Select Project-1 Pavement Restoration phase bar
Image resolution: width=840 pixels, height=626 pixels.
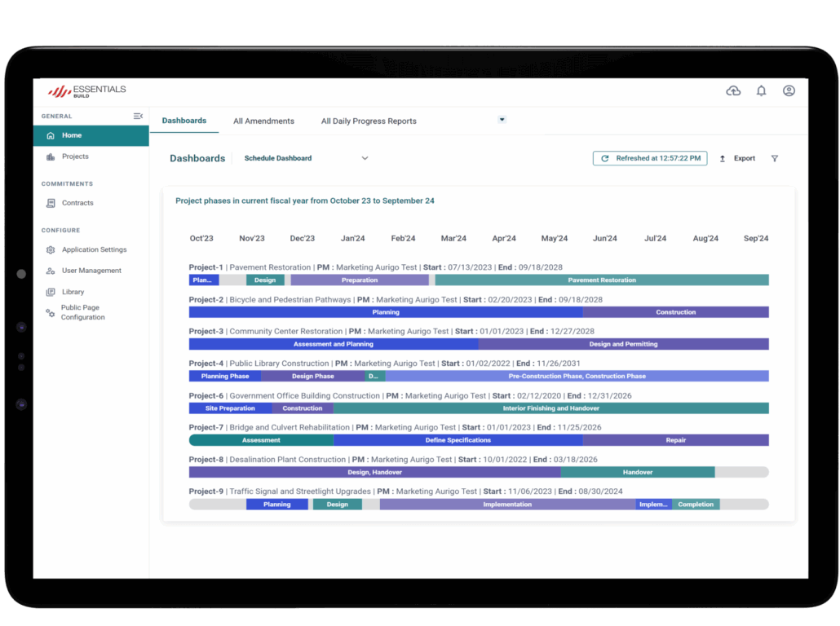(601, 280)
